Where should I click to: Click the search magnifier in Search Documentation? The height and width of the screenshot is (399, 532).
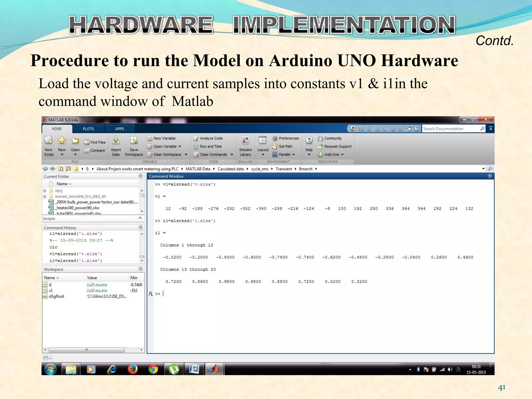[482, 129]
